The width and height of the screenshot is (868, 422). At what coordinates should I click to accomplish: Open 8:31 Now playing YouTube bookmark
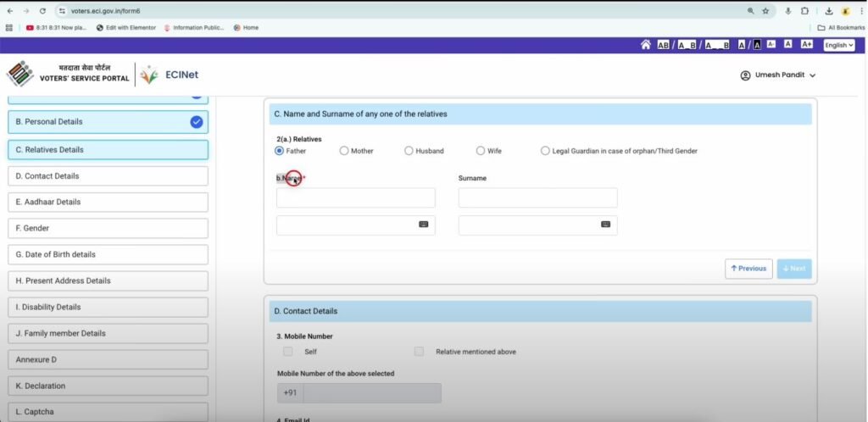coord(56,28)
